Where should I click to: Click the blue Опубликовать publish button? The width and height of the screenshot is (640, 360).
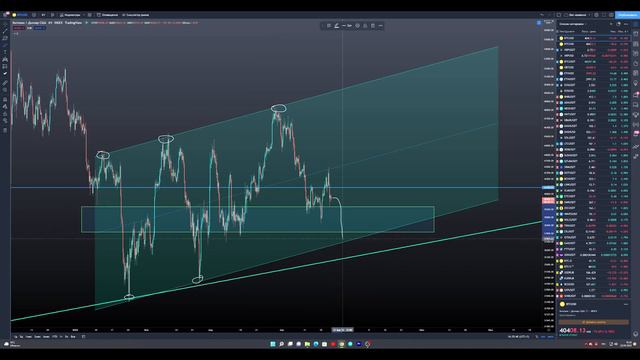pos(627,15)
